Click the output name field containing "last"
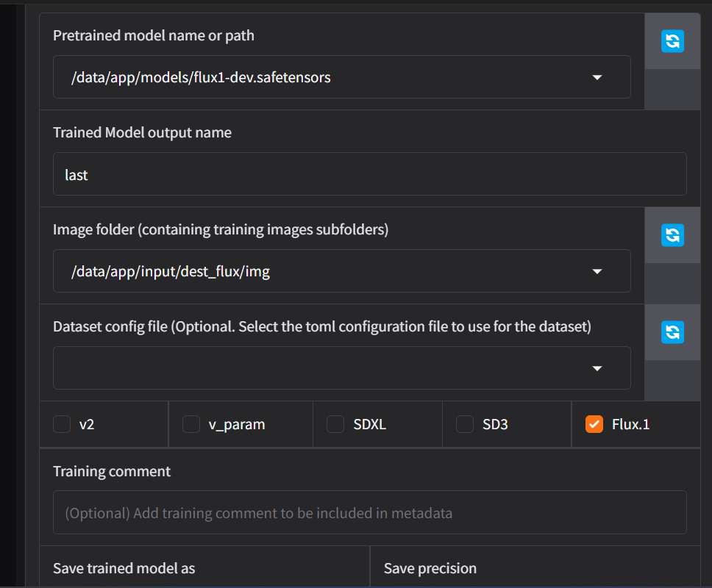The image size is (712, 588). click(369, 174)
